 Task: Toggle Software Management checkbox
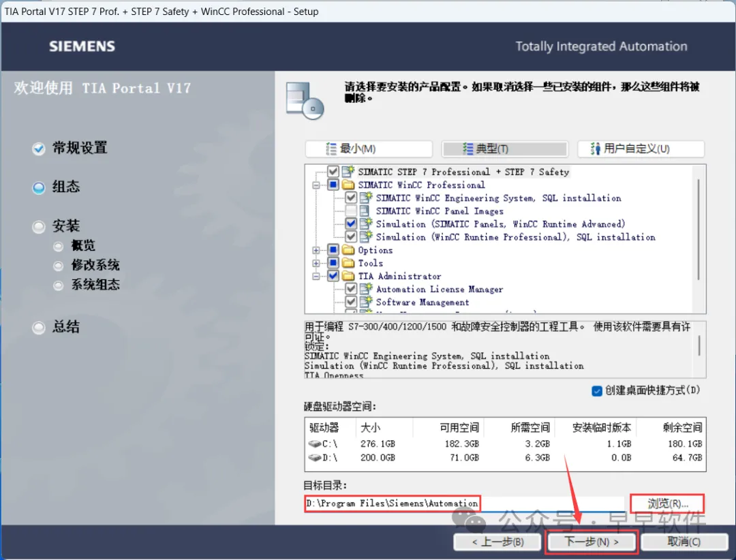[351, 302]
